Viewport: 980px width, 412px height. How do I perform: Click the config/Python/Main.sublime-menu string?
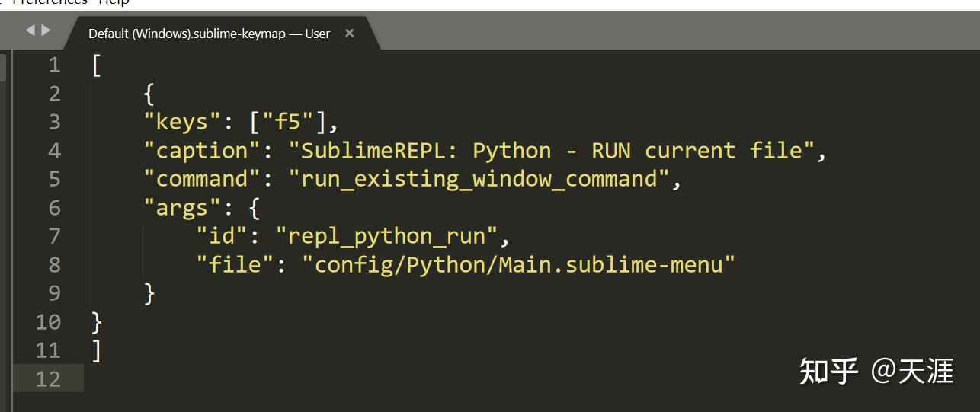(x=518, y=265)
